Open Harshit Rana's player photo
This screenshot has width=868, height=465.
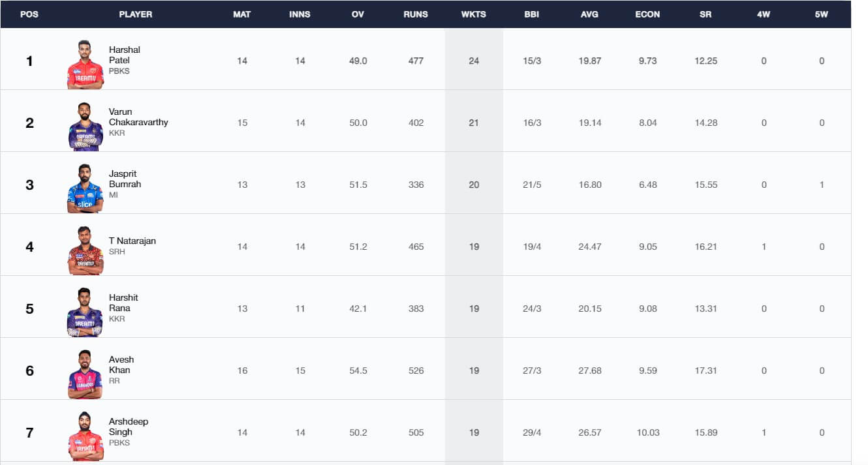(85, 312)
